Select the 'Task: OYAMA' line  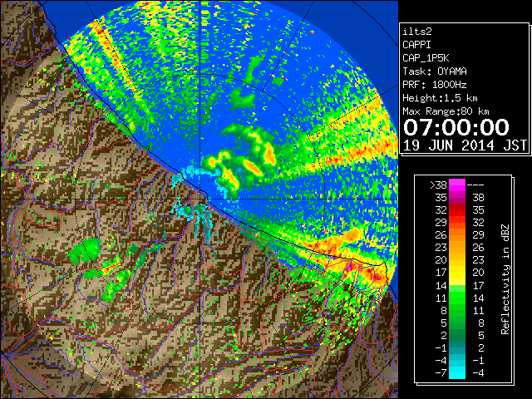434,71
